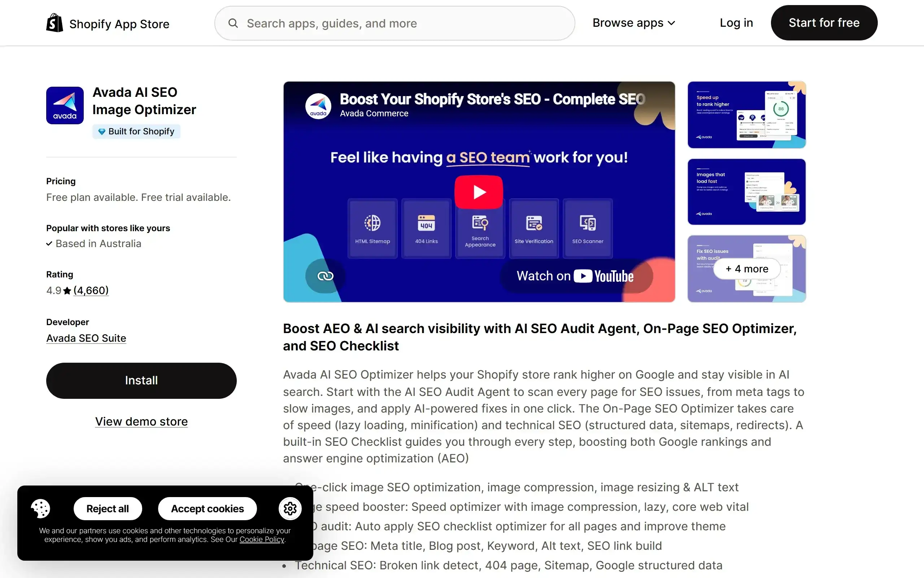This screenshot has width=924, height=578.
Task: Open Avada SEO Suite developer link
Action: tap(86, 338)
